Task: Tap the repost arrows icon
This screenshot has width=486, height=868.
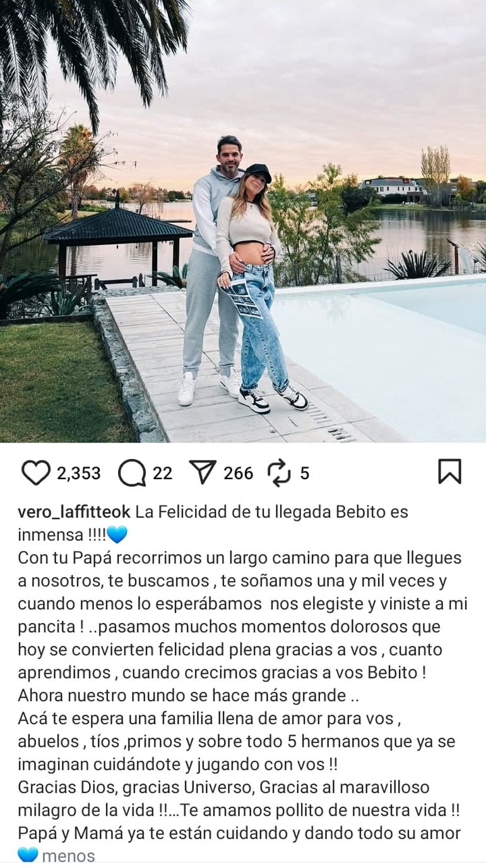Action: click(278, 472)
